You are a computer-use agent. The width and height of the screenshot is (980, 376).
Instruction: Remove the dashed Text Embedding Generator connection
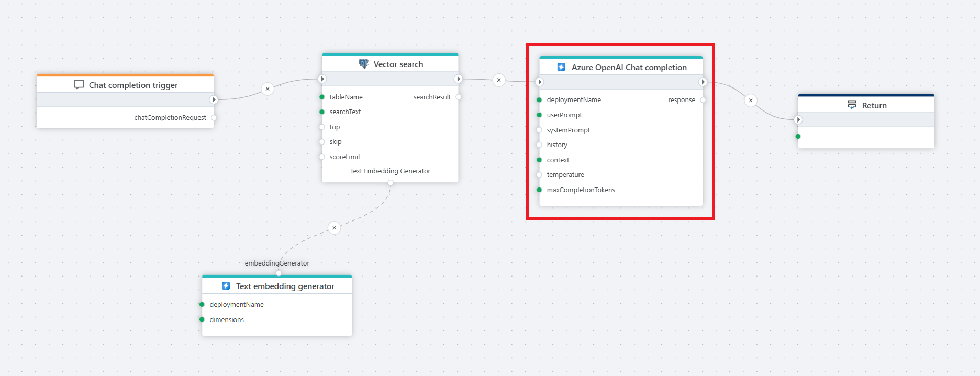(334, 228)
